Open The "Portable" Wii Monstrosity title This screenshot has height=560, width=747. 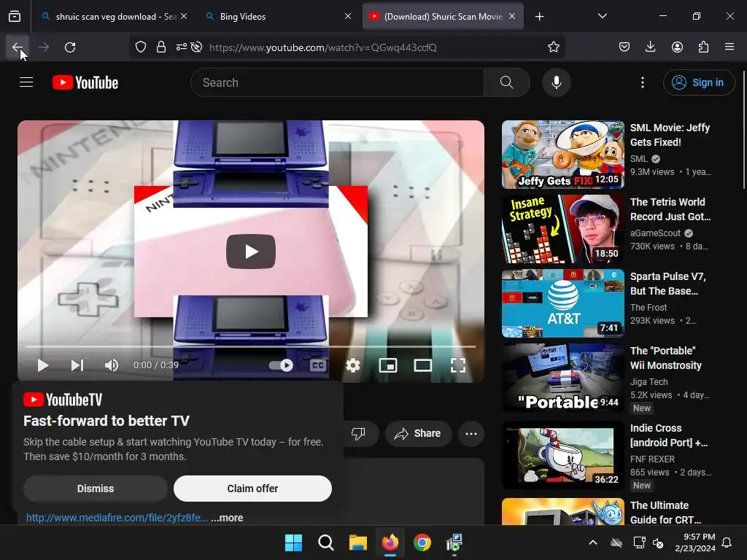tap(665, 357)
